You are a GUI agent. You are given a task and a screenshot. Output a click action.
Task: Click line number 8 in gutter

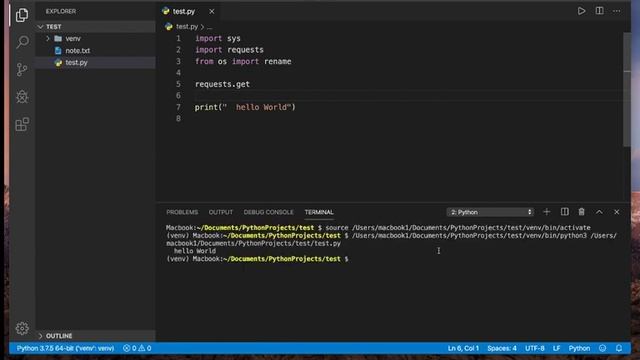tap(178, 118)
